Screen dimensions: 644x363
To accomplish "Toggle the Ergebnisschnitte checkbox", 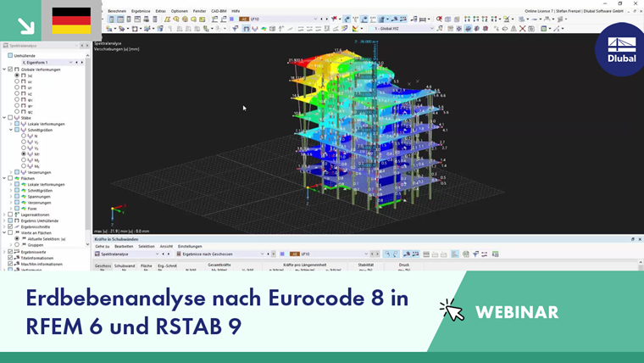I will click(10, 226).
